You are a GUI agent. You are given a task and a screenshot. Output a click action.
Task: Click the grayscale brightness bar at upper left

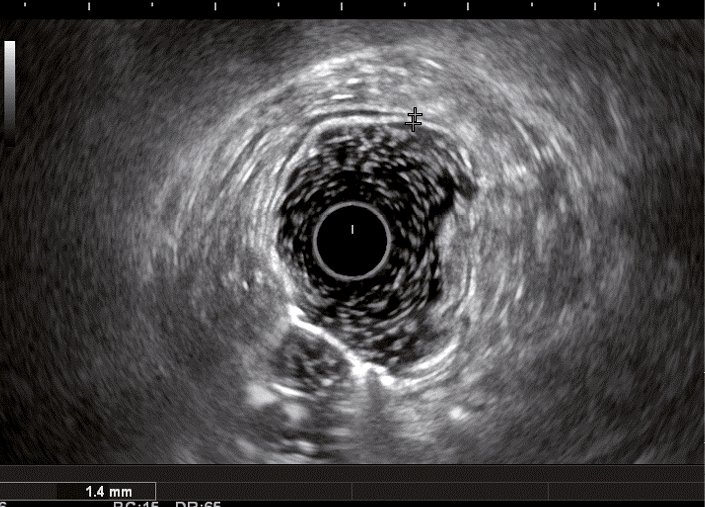[x=9, y=87]
